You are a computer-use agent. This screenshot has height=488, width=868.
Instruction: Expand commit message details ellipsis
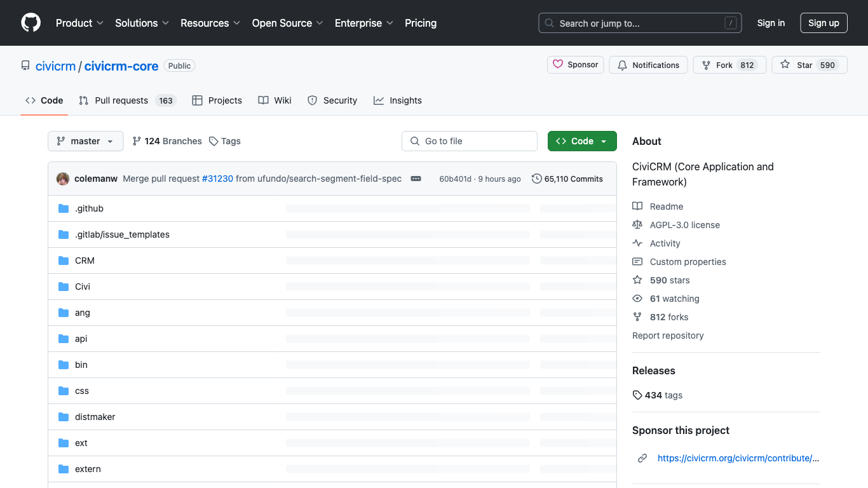pyautogui.click(x=416, y=179)
